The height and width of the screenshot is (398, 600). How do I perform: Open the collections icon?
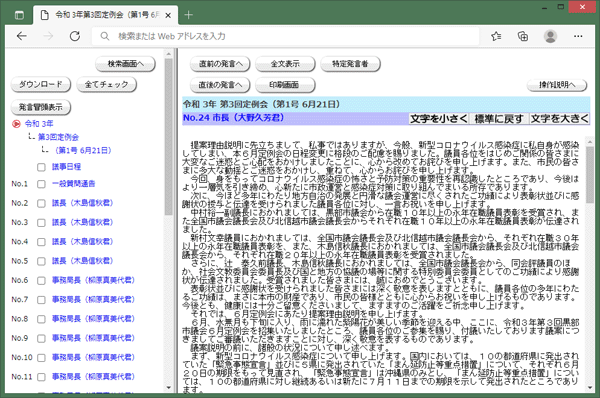(523, 36)
